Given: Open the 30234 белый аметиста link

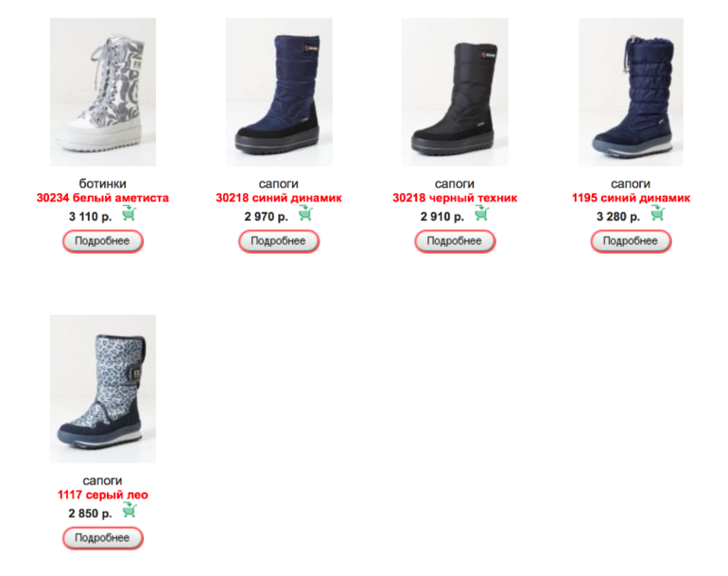Looking at the screenshot, I should tap(103, 198).
